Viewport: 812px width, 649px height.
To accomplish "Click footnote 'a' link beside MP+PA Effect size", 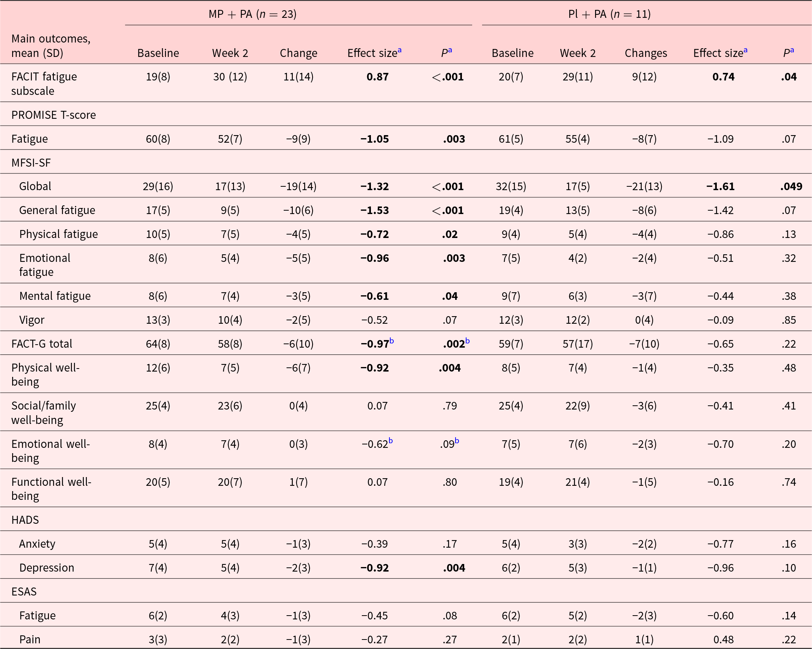I will pos(399,50).
